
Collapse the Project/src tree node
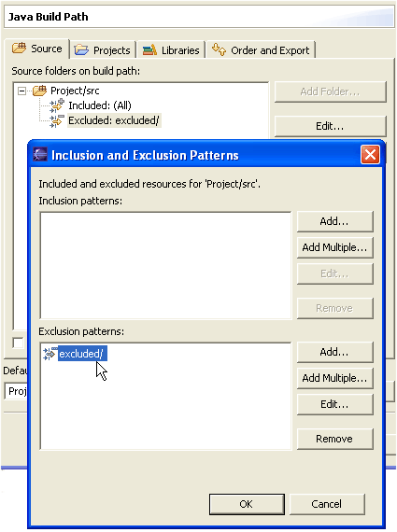[21, 91]
